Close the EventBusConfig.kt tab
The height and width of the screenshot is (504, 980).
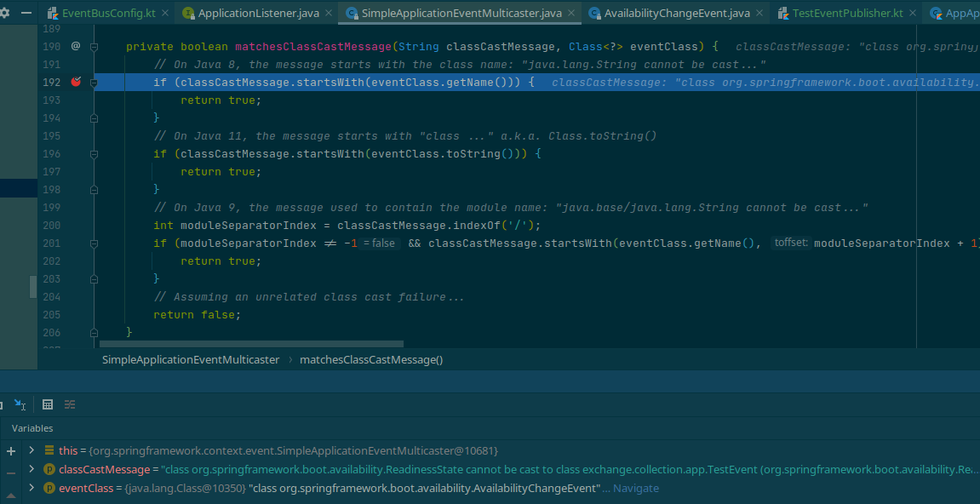165,13
